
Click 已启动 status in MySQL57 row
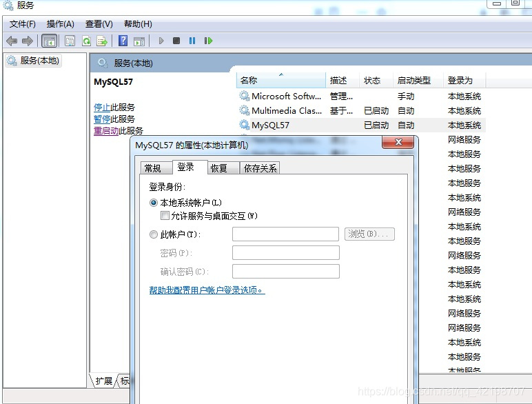[376, 125]
